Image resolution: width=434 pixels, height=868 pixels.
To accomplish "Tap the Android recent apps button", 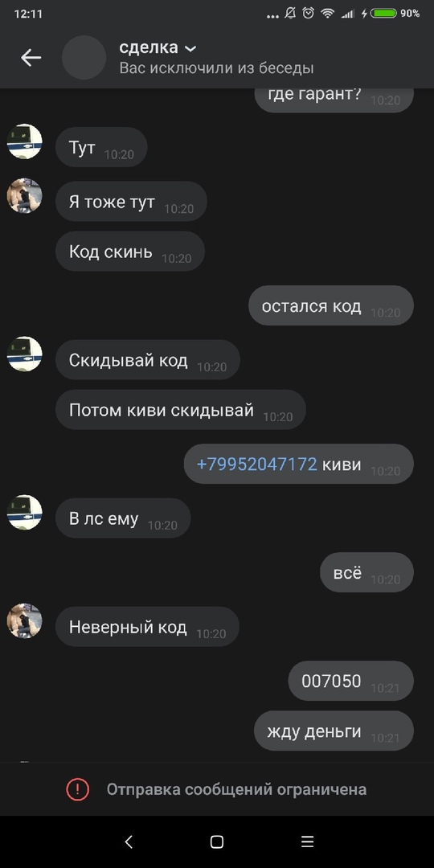I will pos(307,842).
